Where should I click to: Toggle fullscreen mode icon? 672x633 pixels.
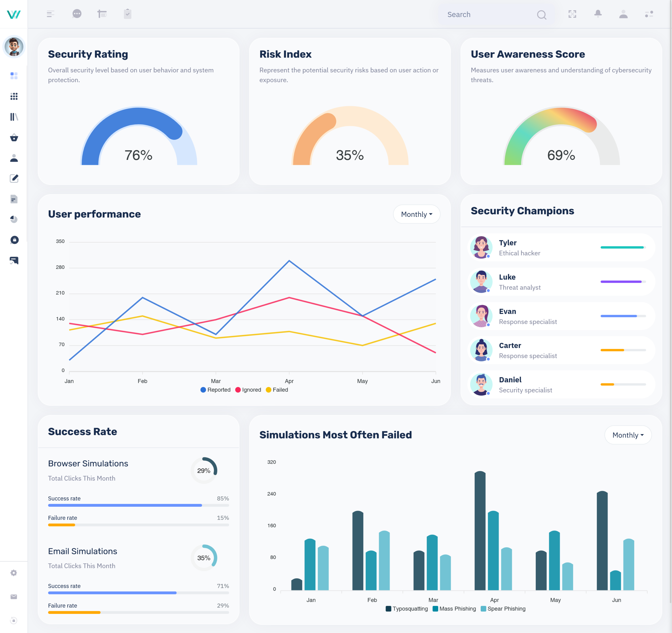click(x=572, y=14)
